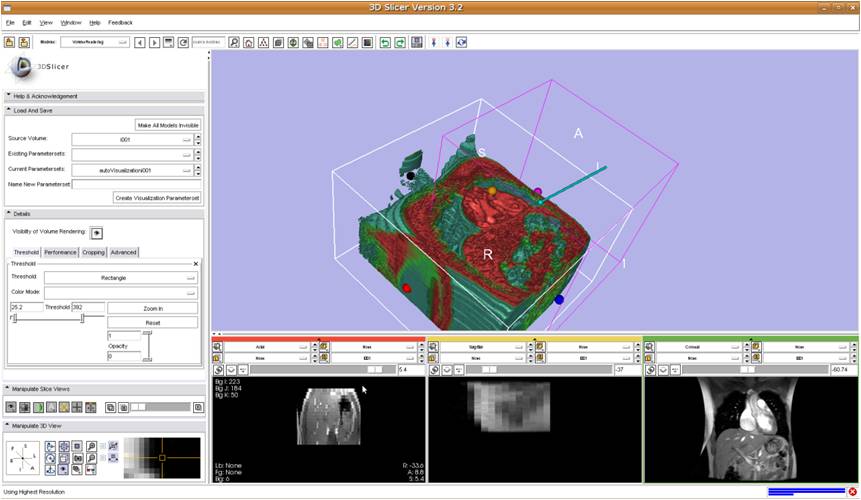
Task: Open the Volumes module toolbar icon
Action: [x=278, y=42]
